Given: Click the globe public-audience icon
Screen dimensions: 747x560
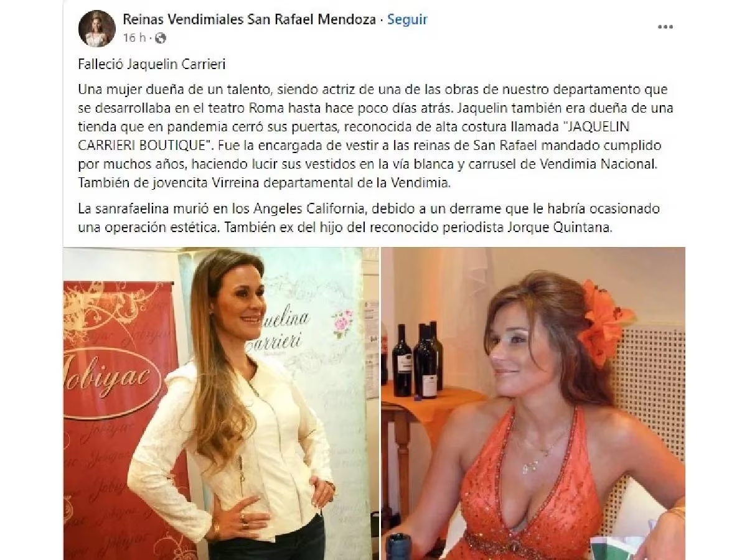Looking at the screenshot, I should coord(161,39).
